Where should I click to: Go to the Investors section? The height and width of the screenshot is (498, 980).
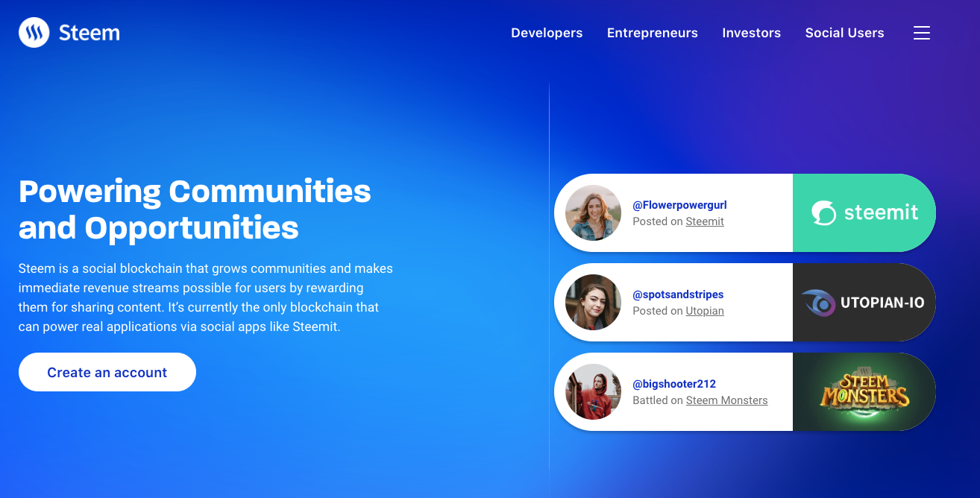pyautogui.click(x=752, y=33)
